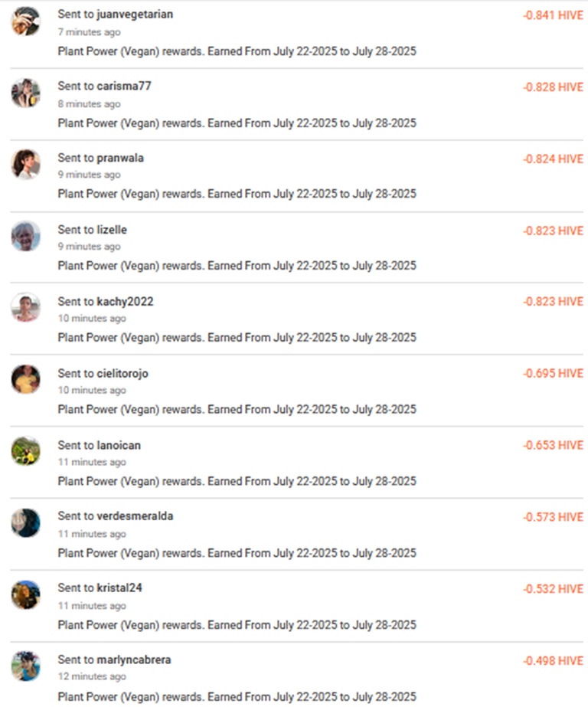Open the verdesmeralda username link
The width and height of the screenshot is (588, 707).
click(135, 516)
